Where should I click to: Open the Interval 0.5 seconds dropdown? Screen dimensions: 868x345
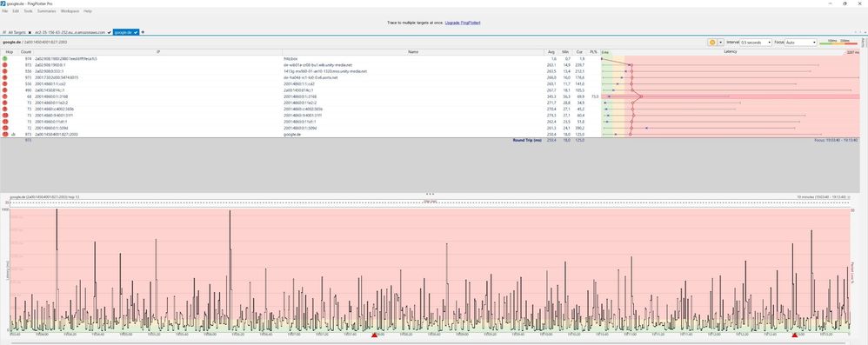756,42
